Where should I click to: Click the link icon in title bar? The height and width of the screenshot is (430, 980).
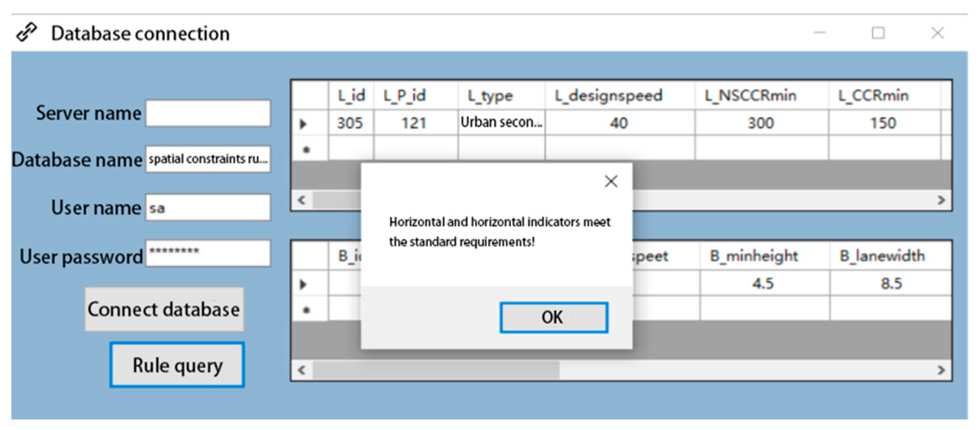point(26,33)
